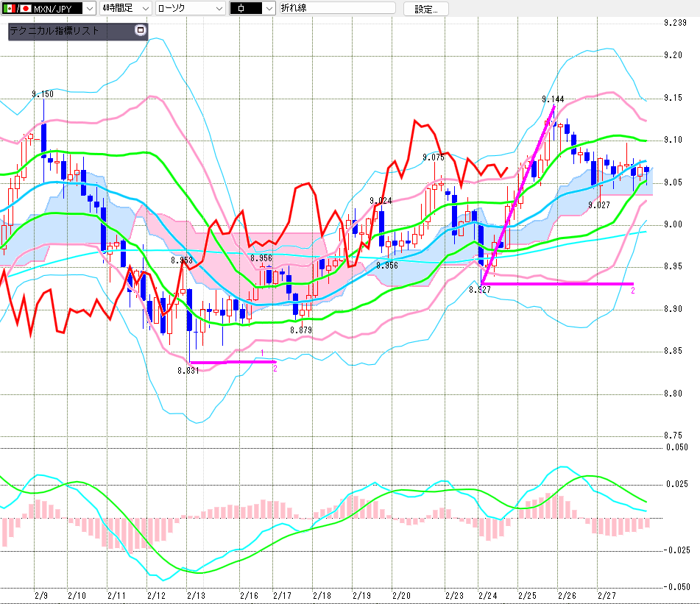Image resolution: width=700 pixels, height=604 pixels.
Task: Select the magenta support line near 8.831
Action: pyautogui.click(x=232, y=361)
